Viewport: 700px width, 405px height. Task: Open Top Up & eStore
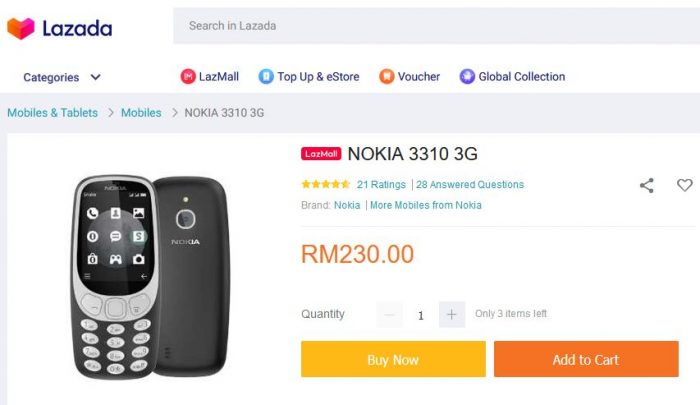point(309,77)
